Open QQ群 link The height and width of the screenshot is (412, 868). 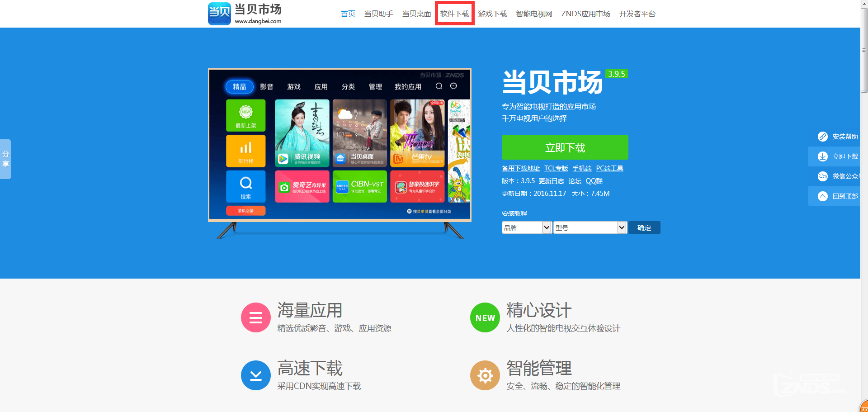point(594,181)
